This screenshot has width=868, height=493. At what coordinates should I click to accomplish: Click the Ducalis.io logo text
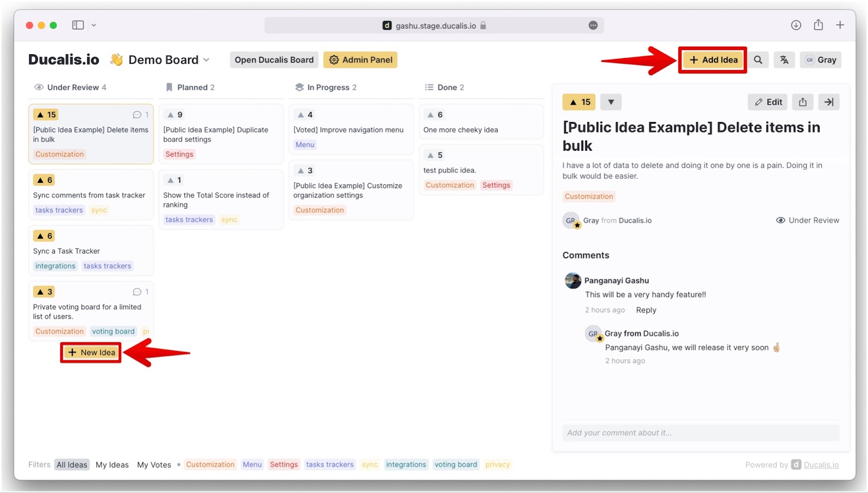coord(63,60)
